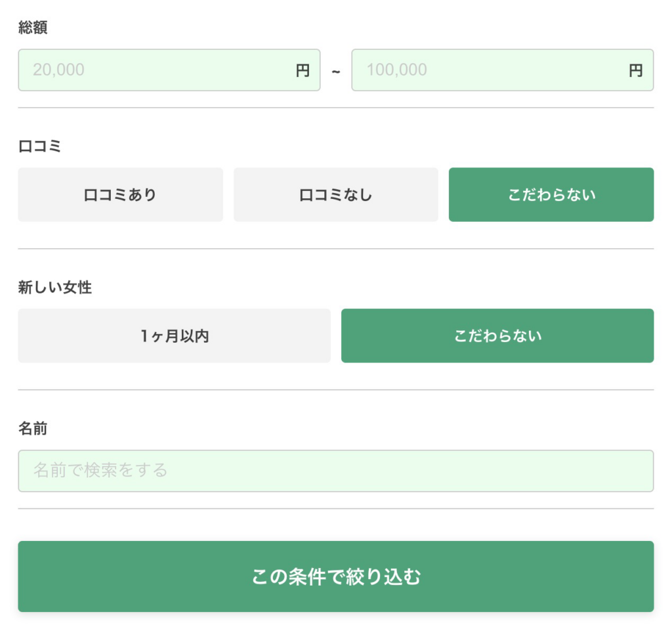Image resolution: width=672 pixels, height=629 pixels.
Task: Click the 新しい女性 section label
Action: click(54, 288)
